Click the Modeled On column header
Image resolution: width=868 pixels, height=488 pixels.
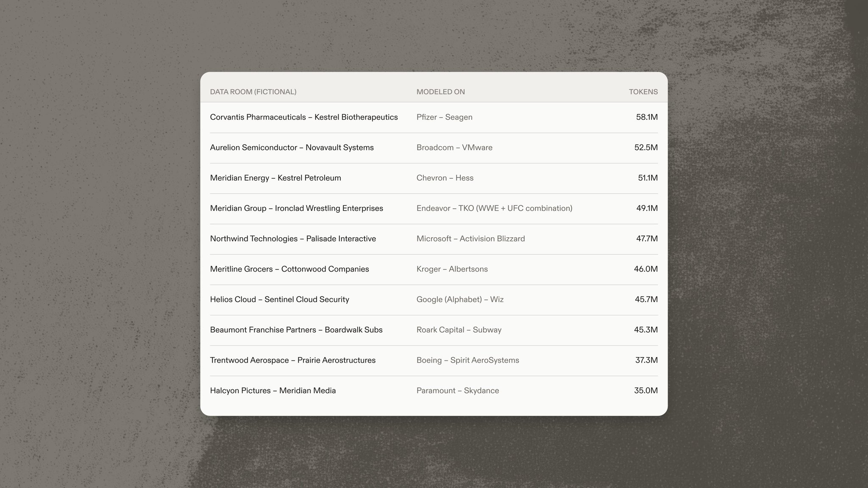point(440,92)
